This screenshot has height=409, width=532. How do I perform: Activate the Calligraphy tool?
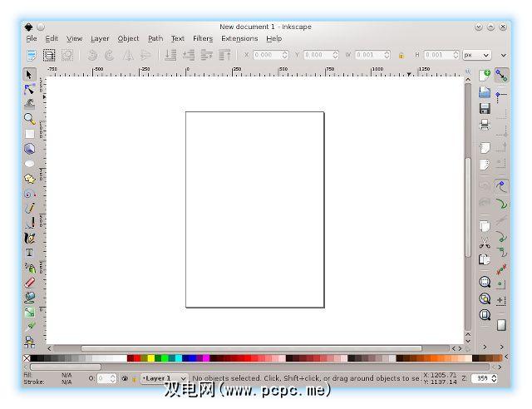coord(29,238)
